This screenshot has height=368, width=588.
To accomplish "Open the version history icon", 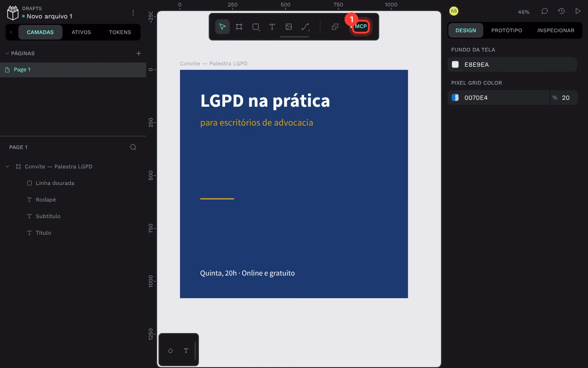I will tap(561, 11).
